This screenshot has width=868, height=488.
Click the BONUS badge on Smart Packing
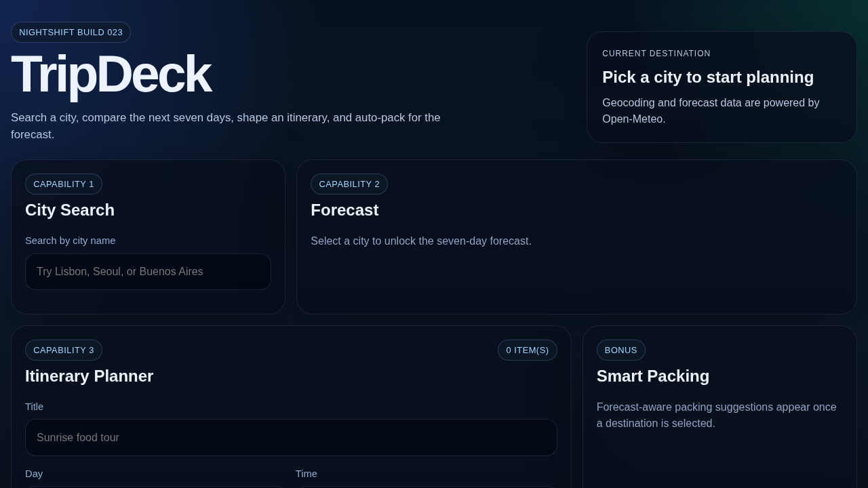[621, 350]
